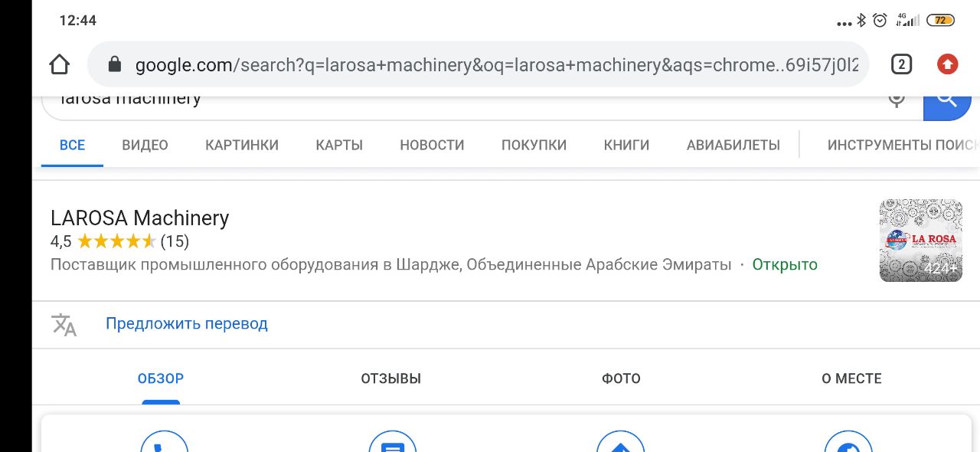Viewport: 980px width, 452px height.
Task: Open the ПОКУПКИ tab
Action: 534,145
